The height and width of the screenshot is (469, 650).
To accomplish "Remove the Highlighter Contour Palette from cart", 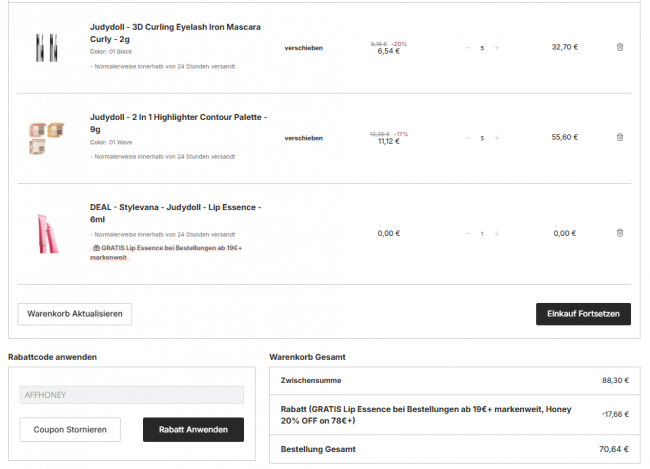I will click(619, 137).
